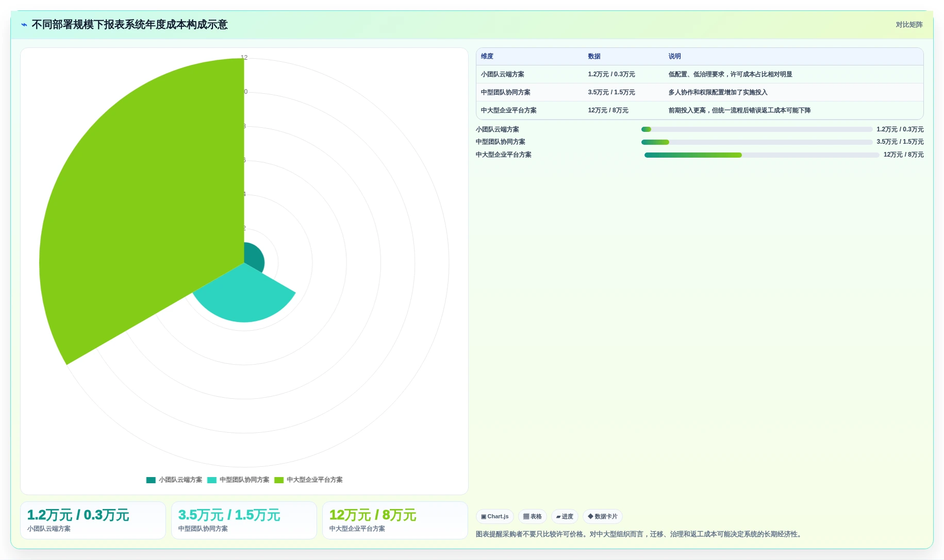
Task: Click table cell 小团队云端方案
Action: pos(503,75)
